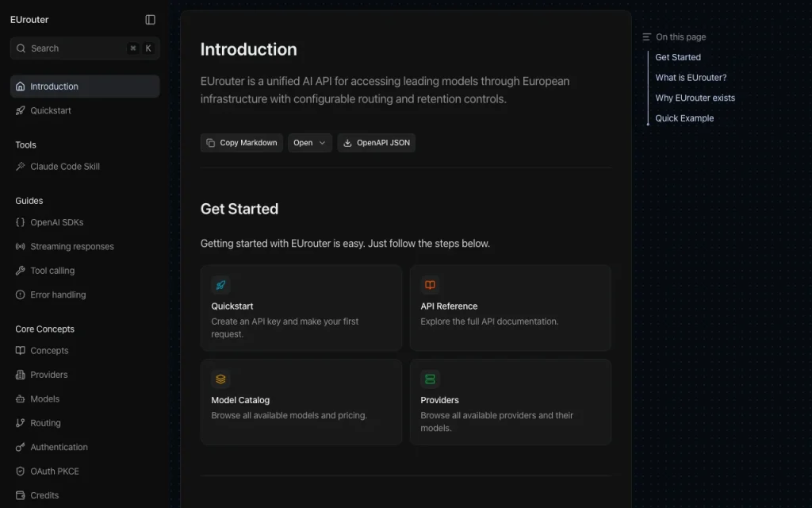Click the blue rocket icon in Quickstart card

(220, 285)
